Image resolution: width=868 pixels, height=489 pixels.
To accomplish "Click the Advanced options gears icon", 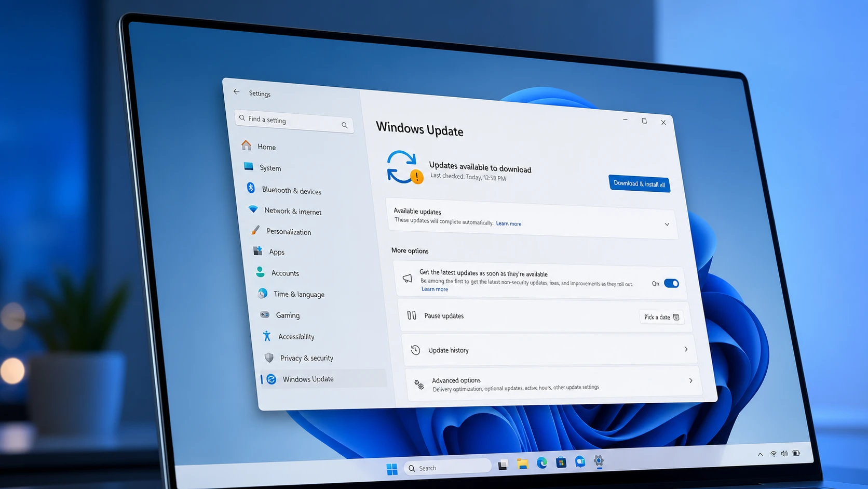I will 419,385.
